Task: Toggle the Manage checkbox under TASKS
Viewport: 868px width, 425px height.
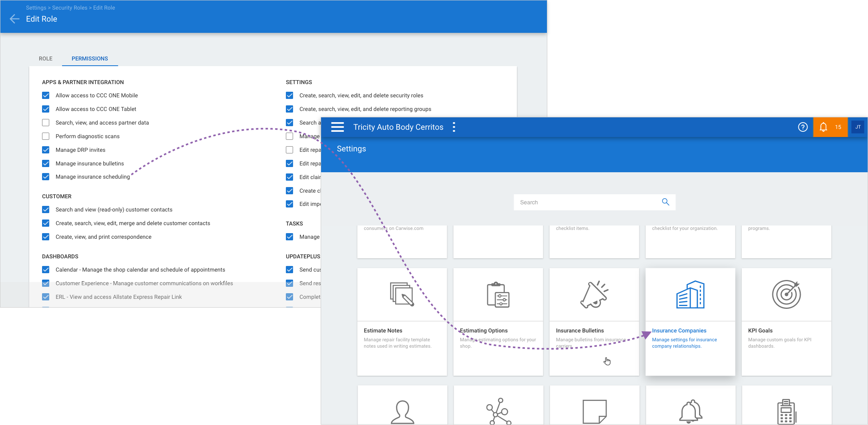Action: pos(289,237)
